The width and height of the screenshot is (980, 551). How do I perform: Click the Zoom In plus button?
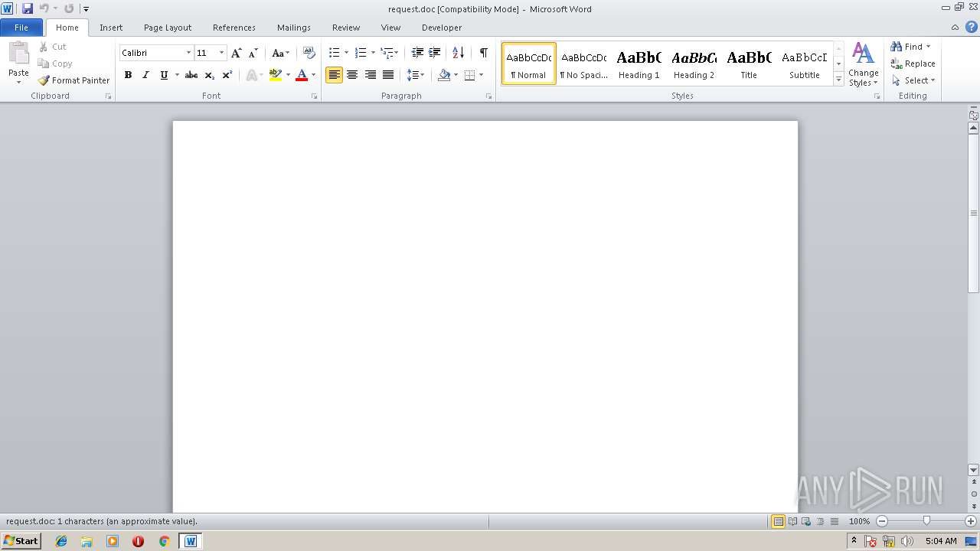(x=971, y=521)
